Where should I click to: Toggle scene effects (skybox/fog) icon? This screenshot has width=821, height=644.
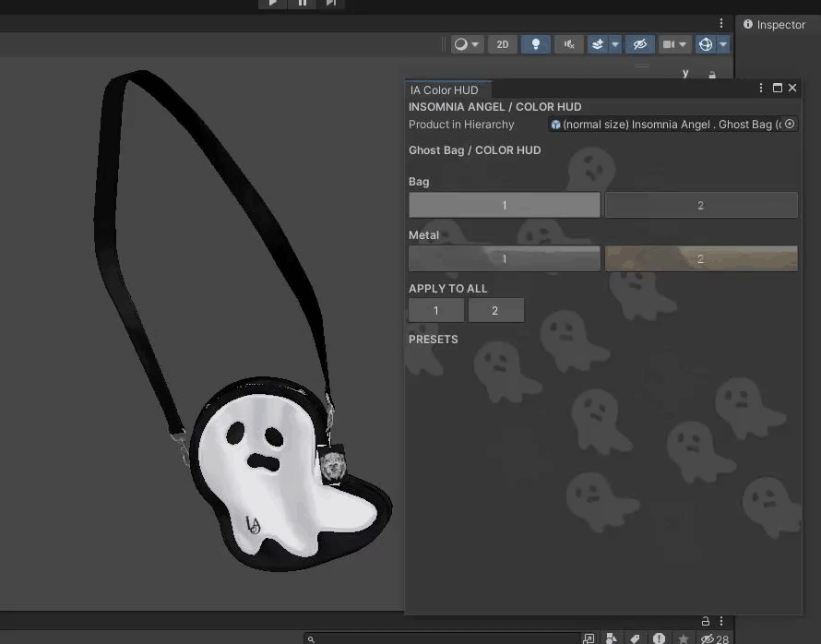(x=598, y=44)
